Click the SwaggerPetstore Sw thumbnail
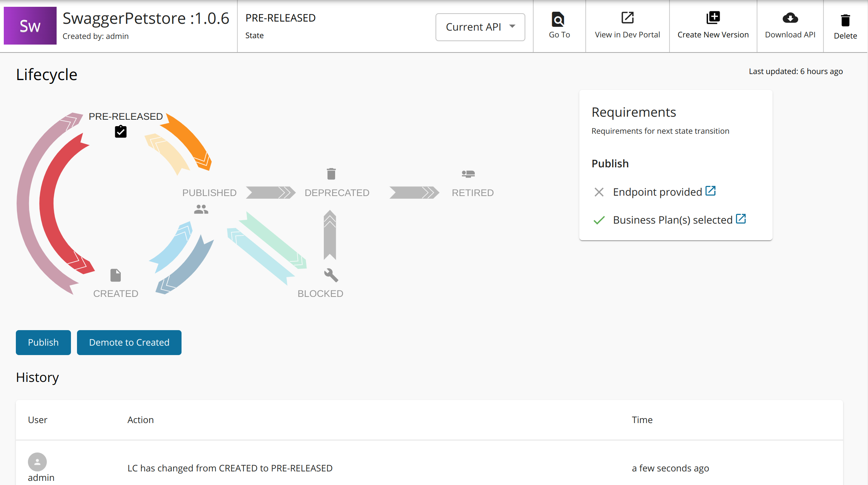This screenshot has height=485, width=868. pyautogui.click(x=30, y=25)
